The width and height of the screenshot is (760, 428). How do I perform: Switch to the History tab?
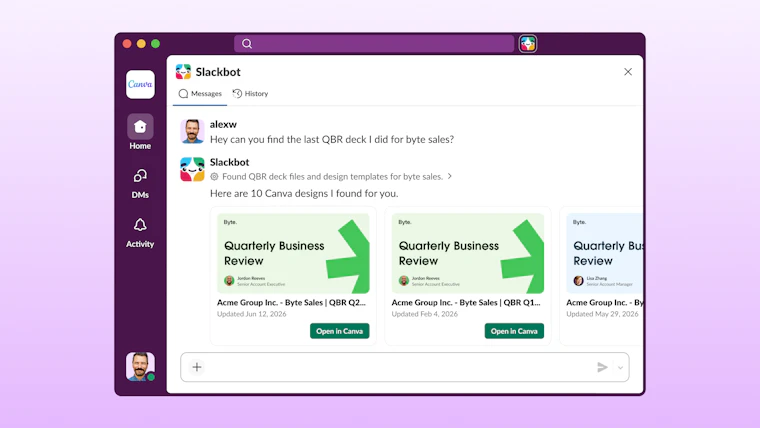(250, 94)
